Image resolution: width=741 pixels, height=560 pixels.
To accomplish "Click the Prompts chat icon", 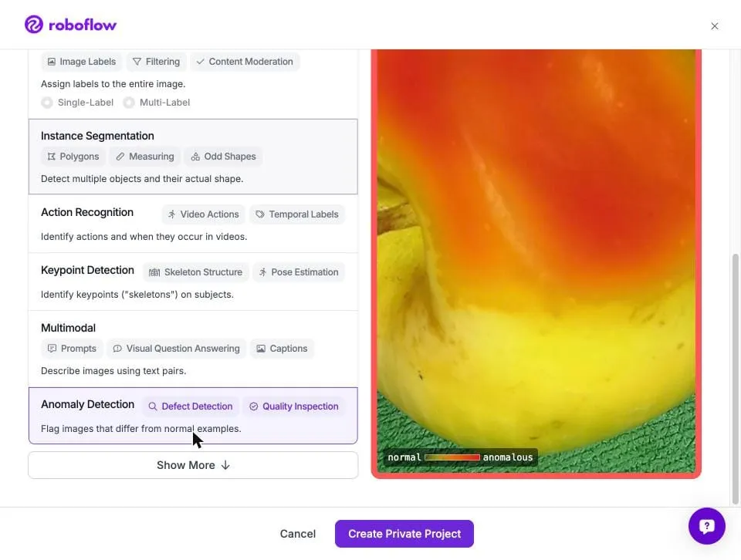I will pyautogui.click(x=52, y=349).
